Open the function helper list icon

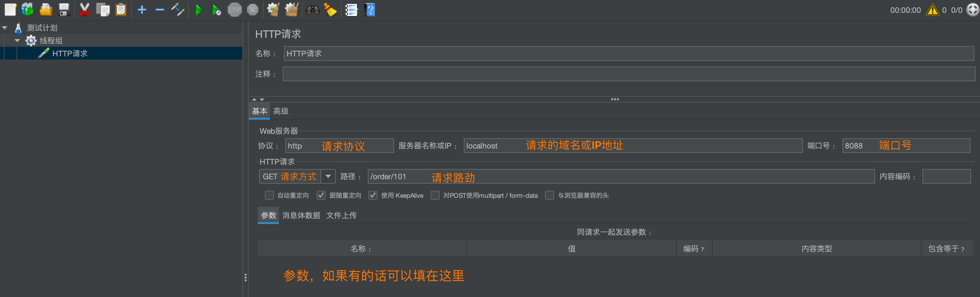pos(352,10)
